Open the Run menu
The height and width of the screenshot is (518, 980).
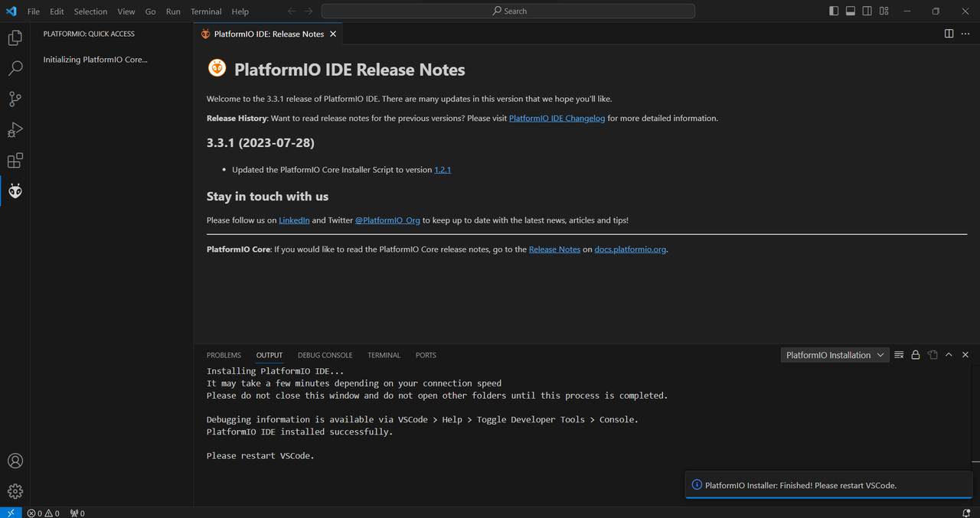(173, 11)
